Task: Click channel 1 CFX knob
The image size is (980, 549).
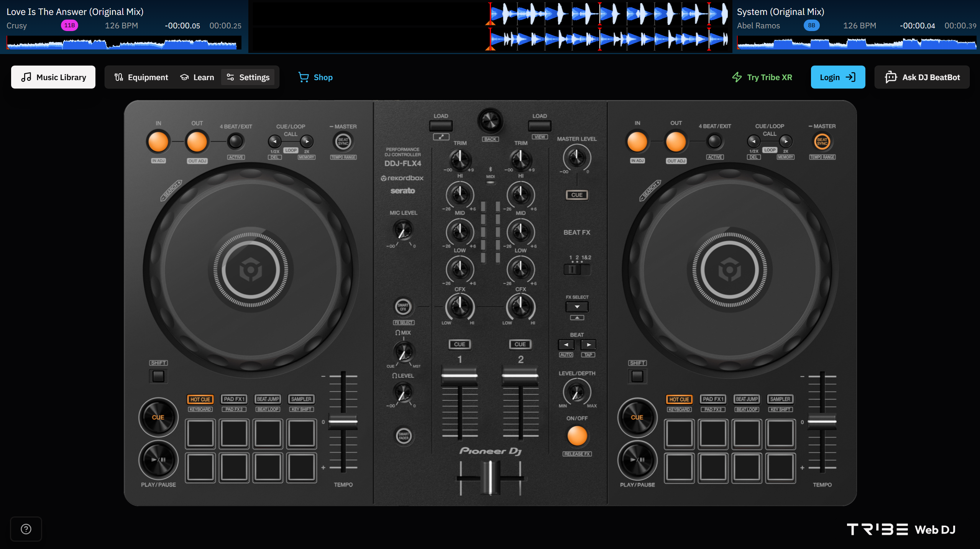Action: [460, 307]
